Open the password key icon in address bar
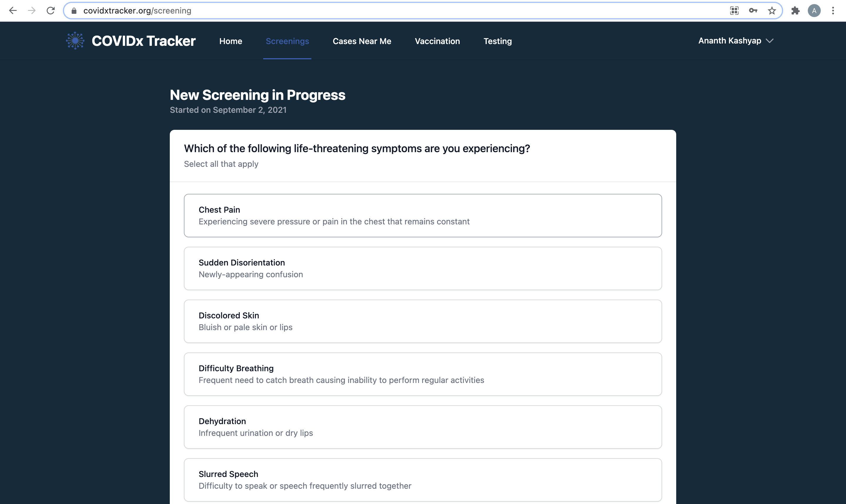 coord(753,11)
